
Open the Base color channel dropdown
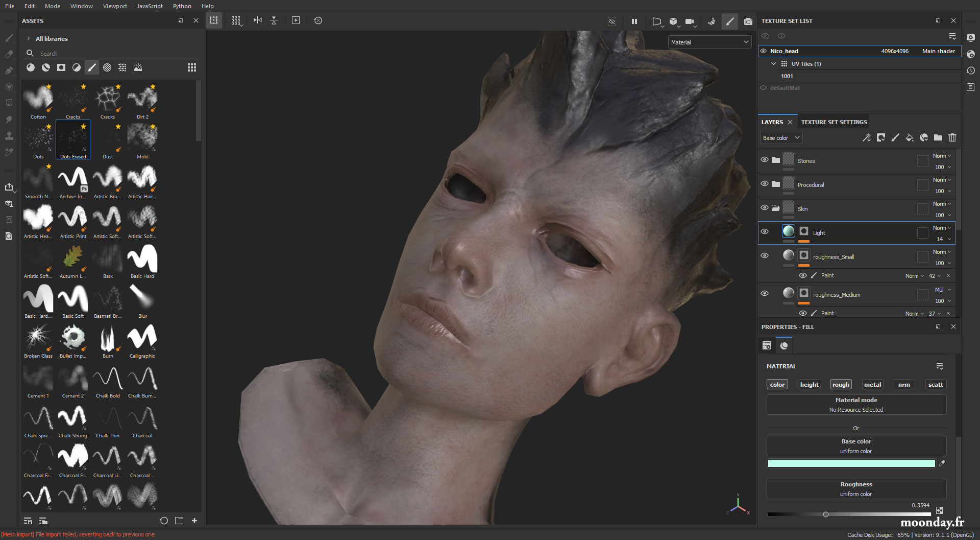(x=780, y=137)
